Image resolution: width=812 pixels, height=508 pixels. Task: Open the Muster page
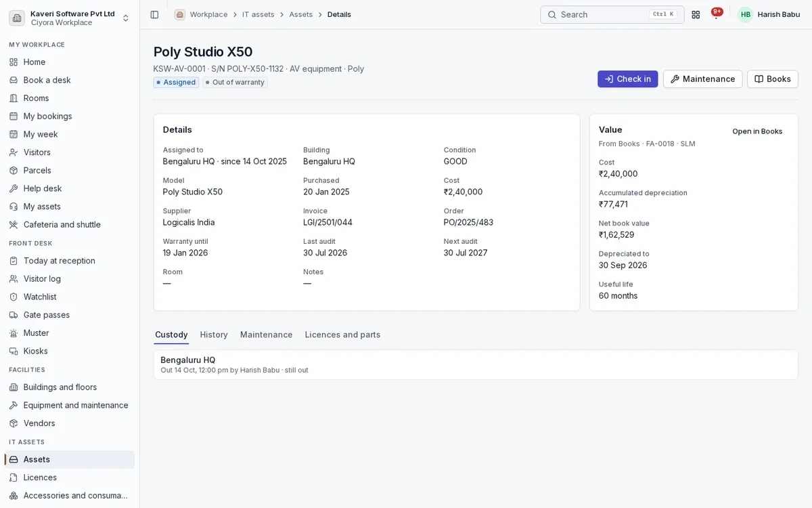tap(69, 333)
